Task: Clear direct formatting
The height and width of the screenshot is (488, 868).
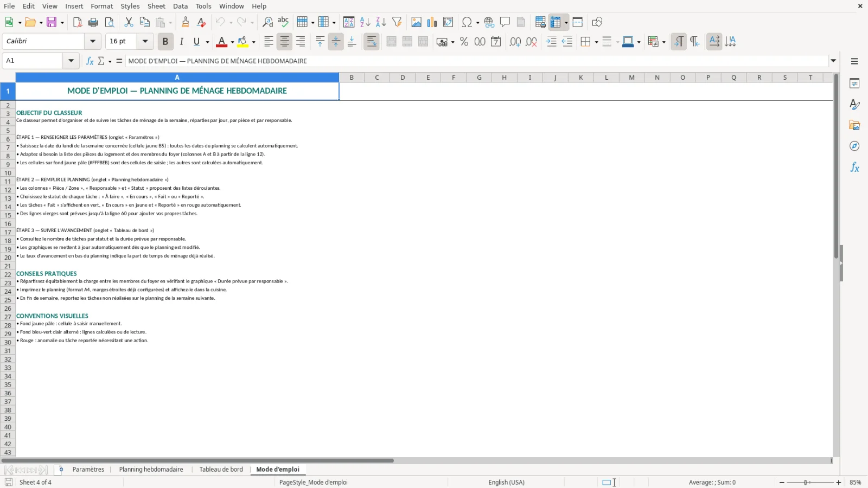Action: coord(201,22)
